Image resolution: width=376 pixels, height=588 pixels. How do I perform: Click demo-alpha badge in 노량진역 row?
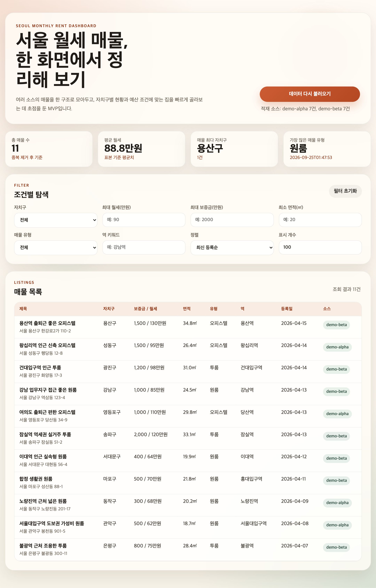337,503
